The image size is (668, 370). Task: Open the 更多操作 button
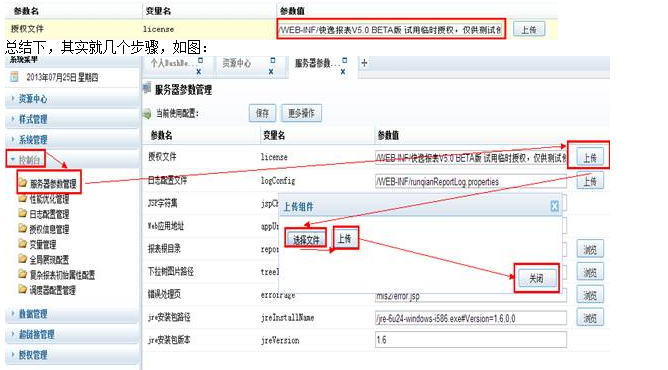301,113
